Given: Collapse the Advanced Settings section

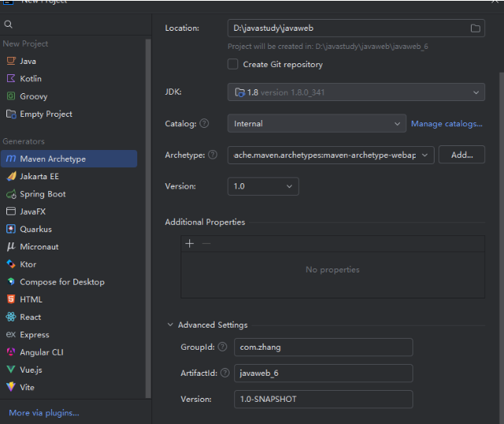Looking at the screenshot, I should click(x=171, y=325).
